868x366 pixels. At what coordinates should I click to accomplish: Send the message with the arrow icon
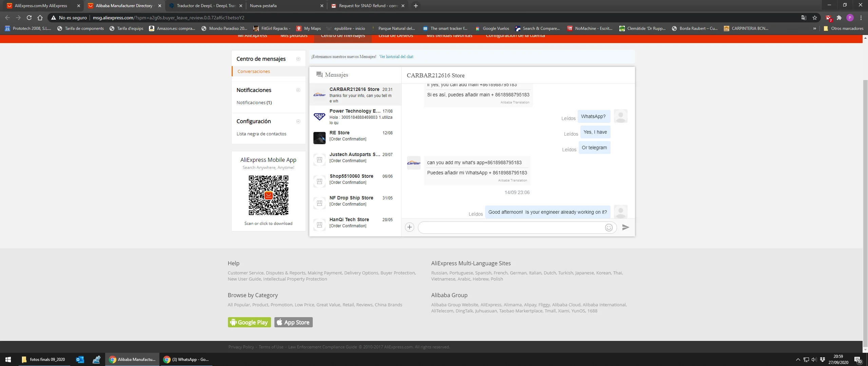[x=625, y=227]
